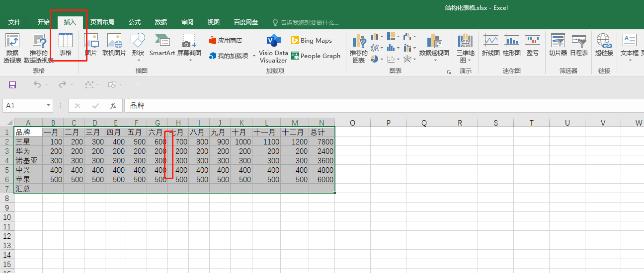The image size is (644, 273).
Task: Launch Visio Data Visualizer add-in
Action: 273,49
